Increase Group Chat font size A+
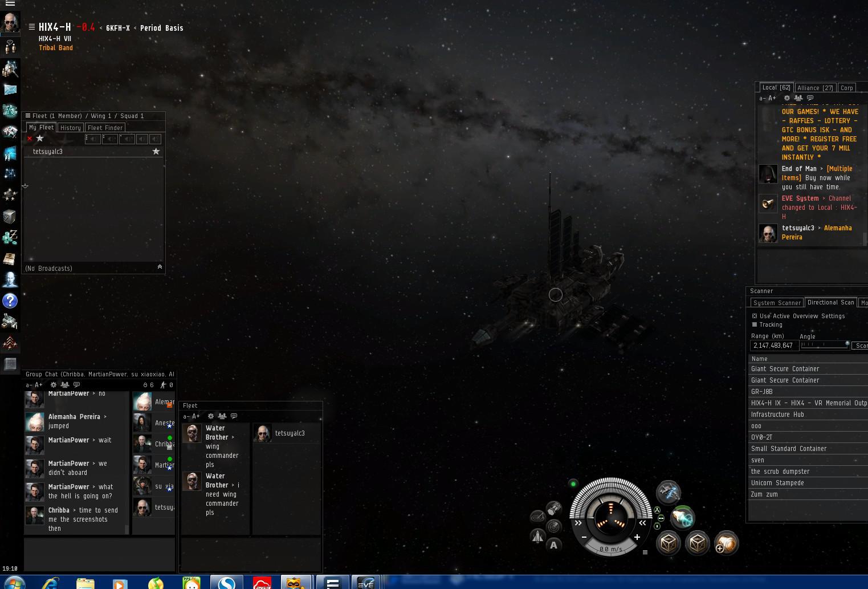Image resolution: width=868 pixels, height=589 pixels. pos(39,385)
